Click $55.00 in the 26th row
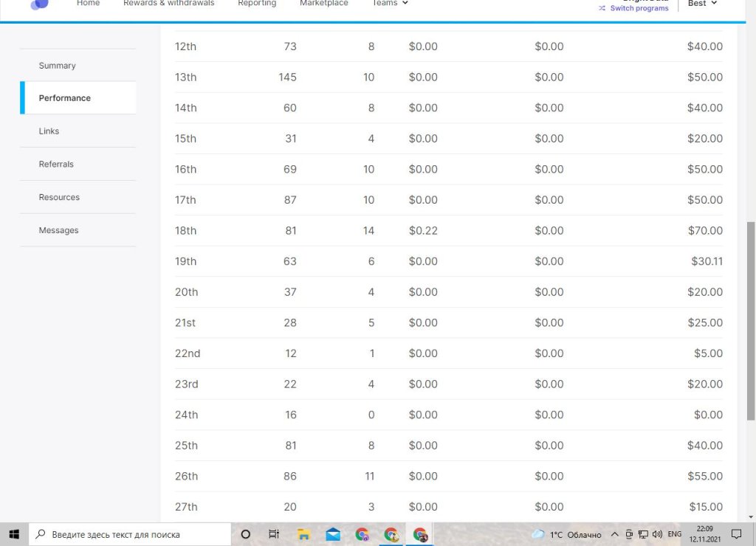This screenshot has height=546, width=756. tap(705, 476)
